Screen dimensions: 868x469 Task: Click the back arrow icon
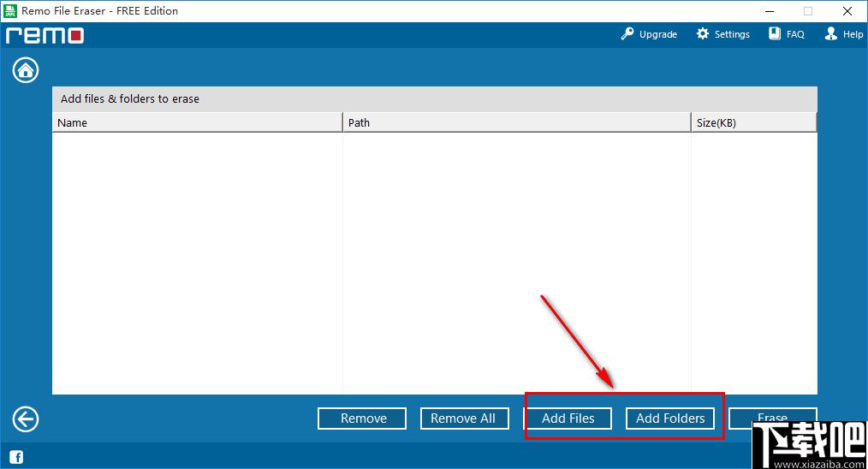click(x=26, y=419)
